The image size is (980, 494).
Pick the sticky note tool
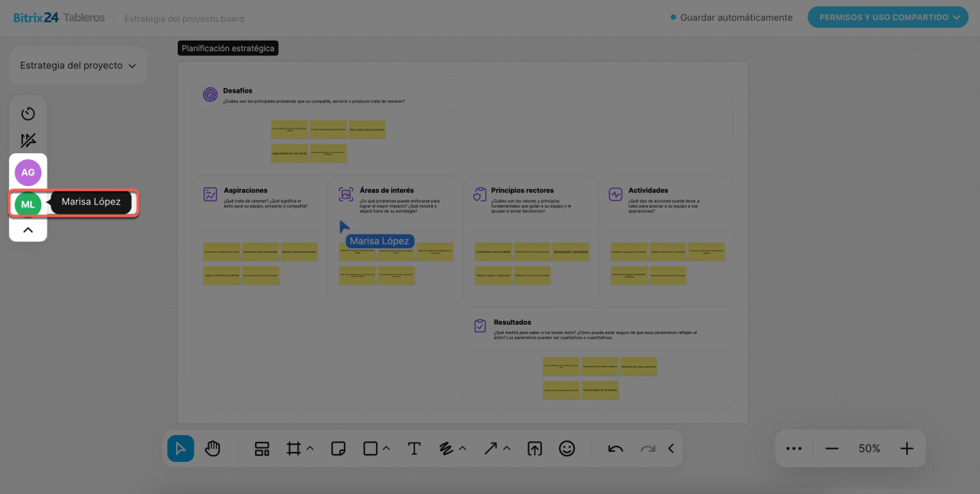coord(338,449)
